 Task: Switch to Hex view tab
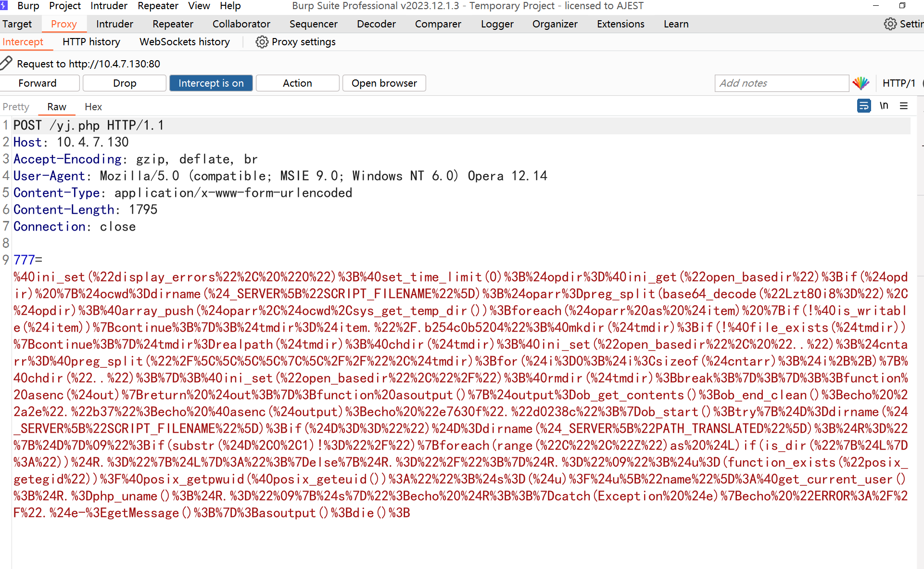[93, 107]
